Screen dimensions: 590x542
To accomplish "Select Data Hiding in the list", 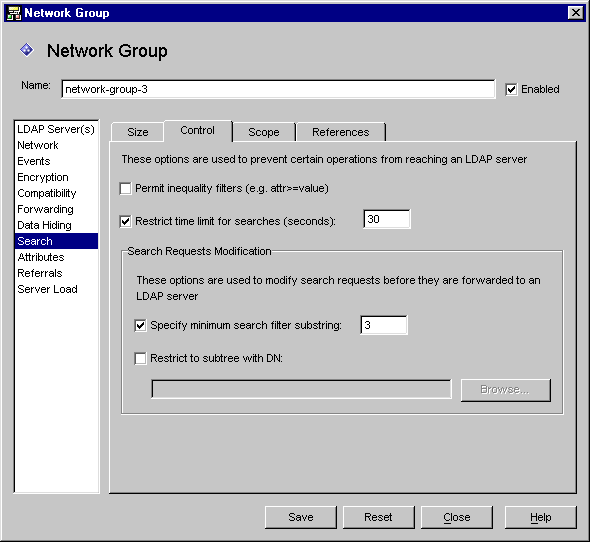I will tap(56, 225).
